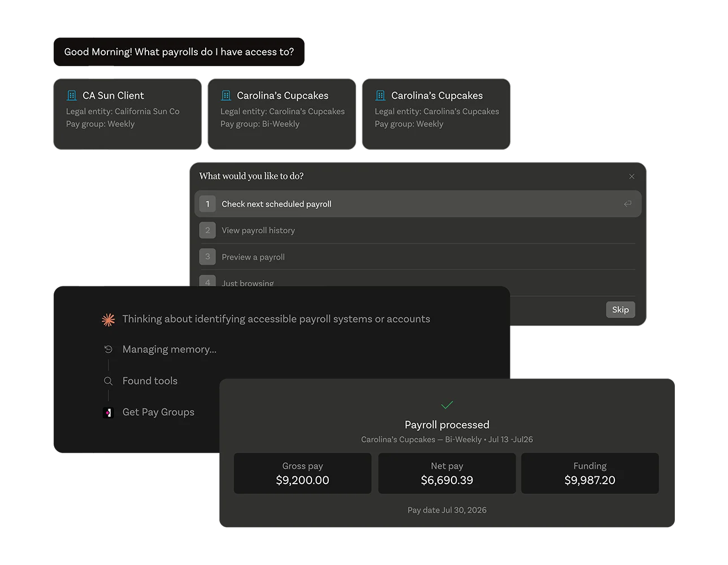Click the 'Good Morning! What payrolls' message bubble
Viewport: 728px width, 565px height.
click(x=179, y=52)
